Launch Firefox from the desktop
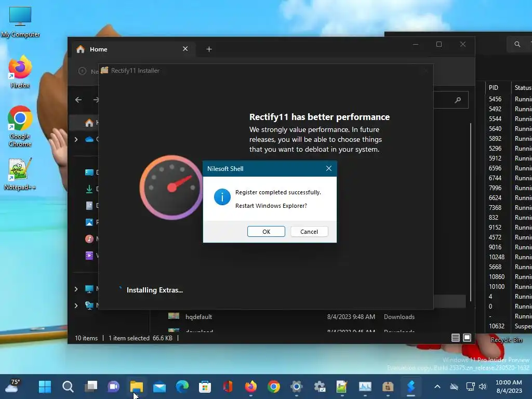 click(20, 72)
